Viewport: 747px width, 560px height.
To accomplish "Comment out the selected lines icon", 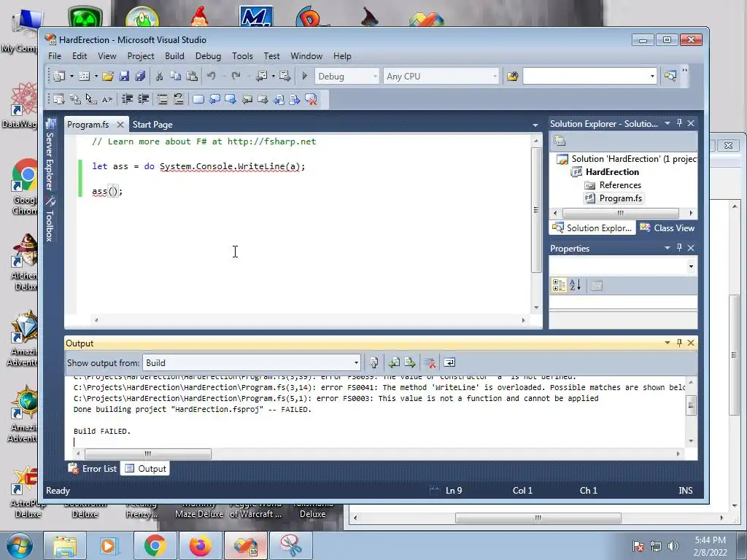I will point(163,99).
